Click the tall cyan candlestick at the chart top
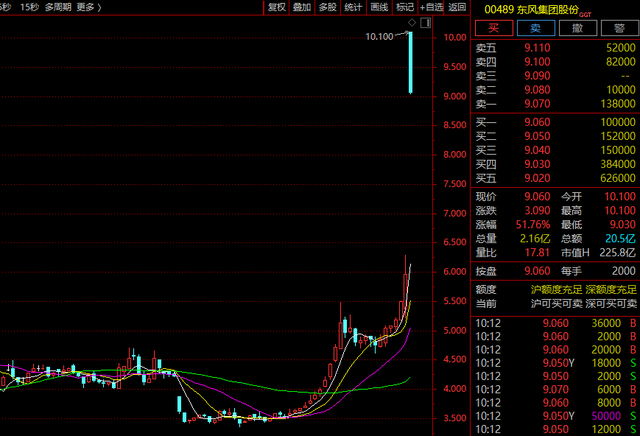The width and height of the screenshot is (640, 436). point(411,63)
